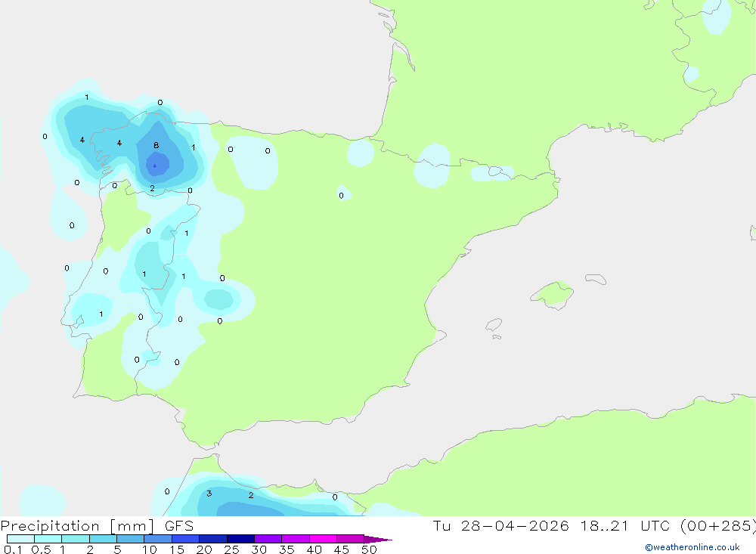
Task: Click the weatheronline.co.uk copyright link
Action: 692,547
